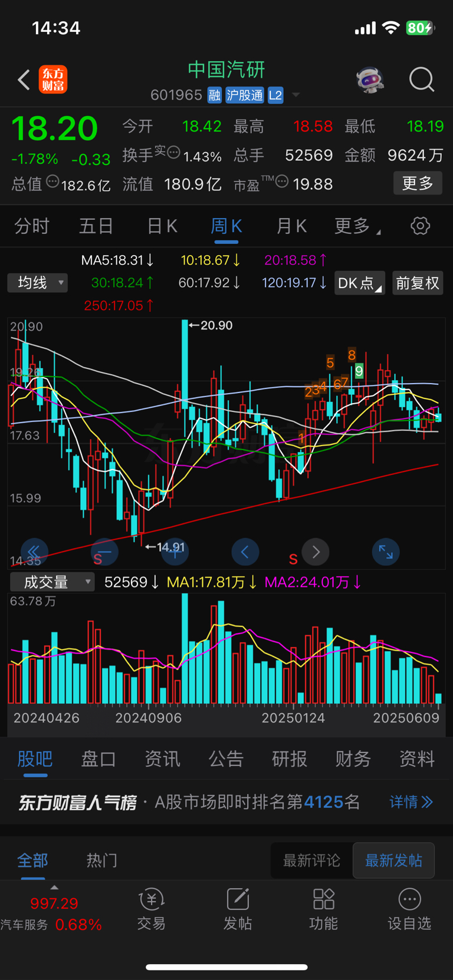Switch to 分时 chart tab
453x980 pixels.
click(x=32, y=226)
